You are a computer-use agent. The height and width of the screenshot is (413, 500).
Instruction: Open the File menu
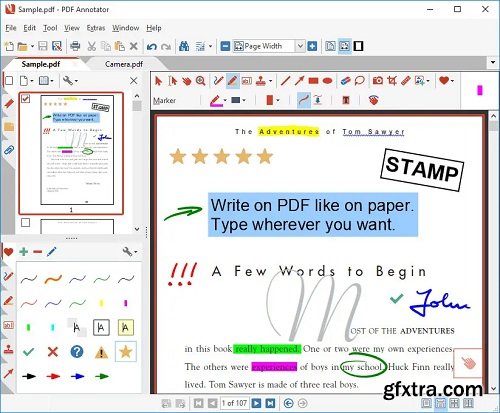point(11,28)
